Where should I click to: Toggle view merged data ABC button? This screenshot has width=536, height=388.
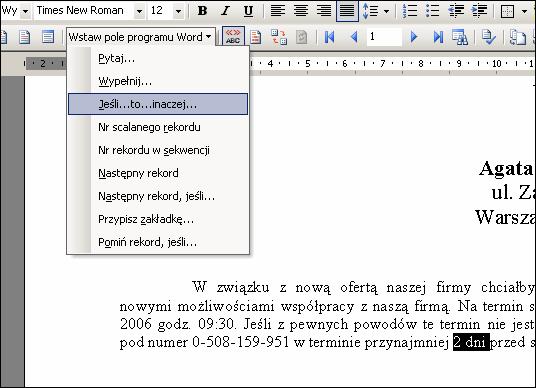point(233,37)
